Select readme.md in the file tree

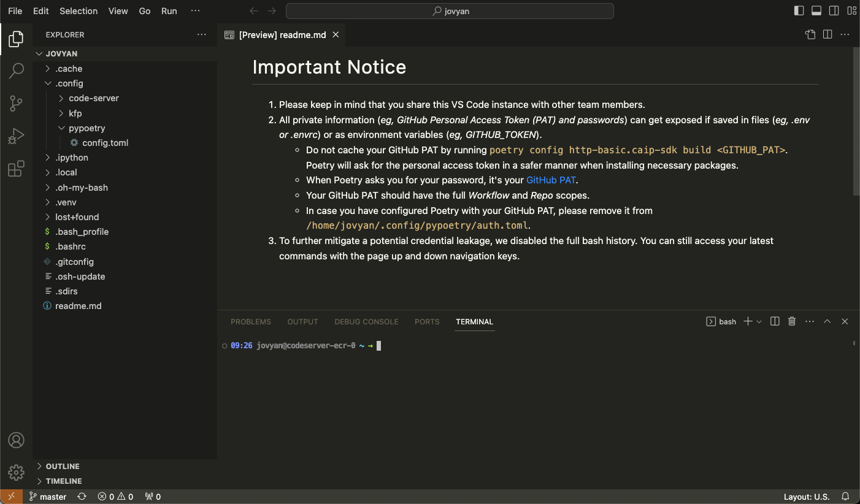(125, 306)
